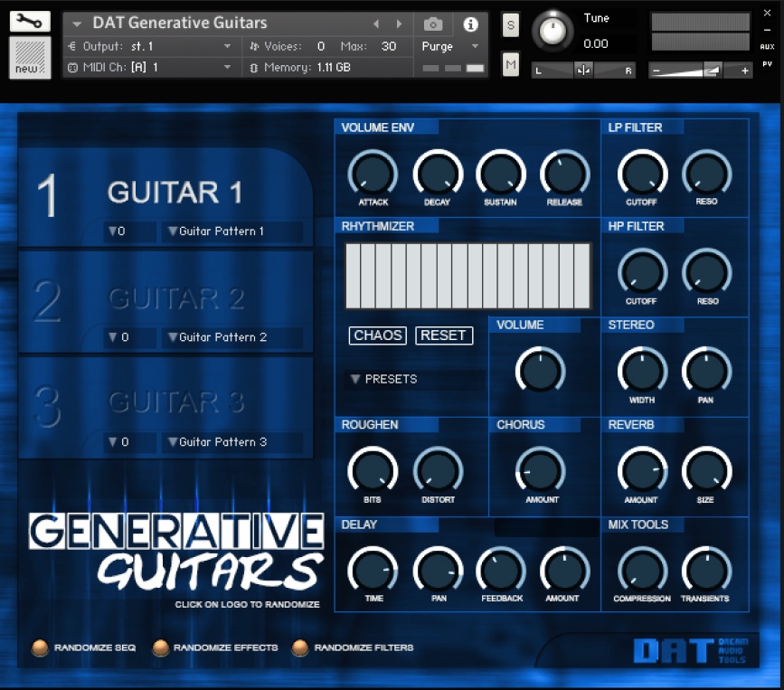The height and width of the screenshot is (690, 784).
Task: Click the wrench edit-instrument icon
Action: (30, 22)
